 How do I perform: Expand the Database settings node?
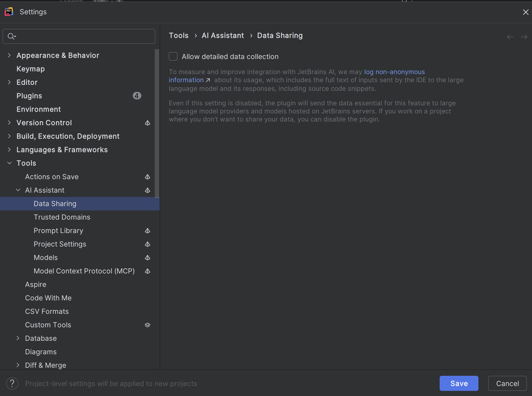point(18,338)
